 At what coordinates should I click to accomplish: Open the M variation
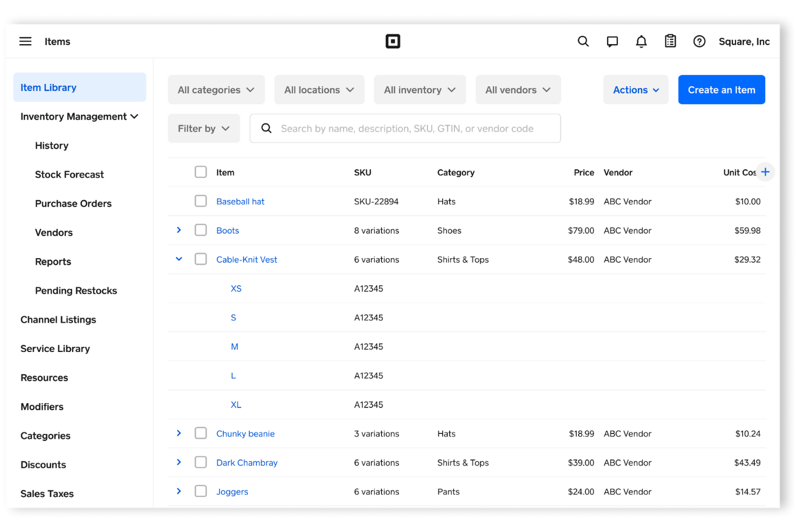(x=235, y=347)
